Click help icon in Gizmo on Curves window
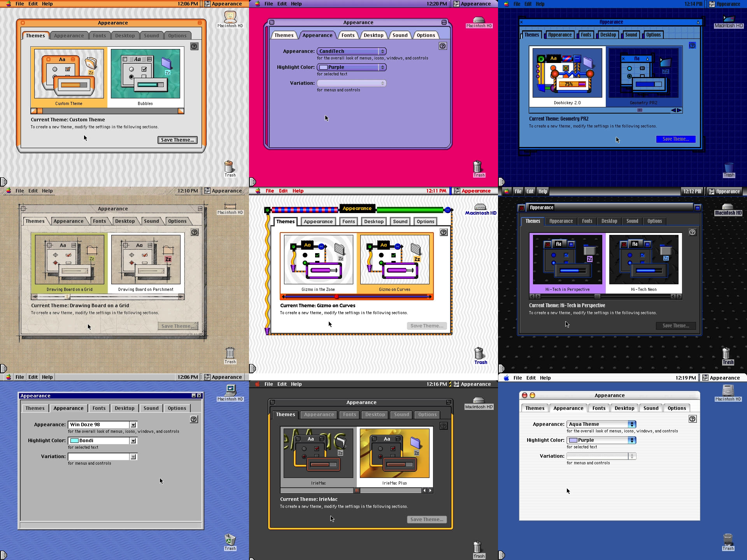The width and height of the screenshot is (747, 560). pyautogui.click(x=444, y=232)
